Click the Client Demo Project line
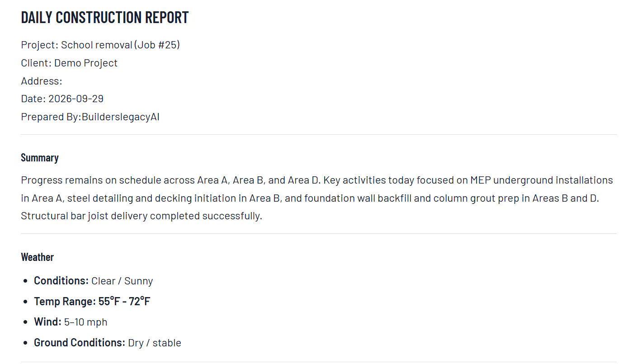This screenshot has height=364, width=623. [x=69, y=63]
